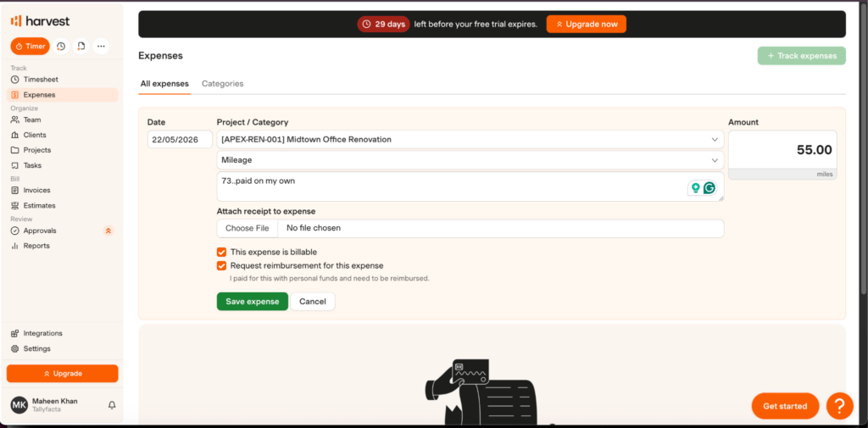Viewport: 868px width, 428px height.
Task: Cancel the expense form
Action: point(313,302)
